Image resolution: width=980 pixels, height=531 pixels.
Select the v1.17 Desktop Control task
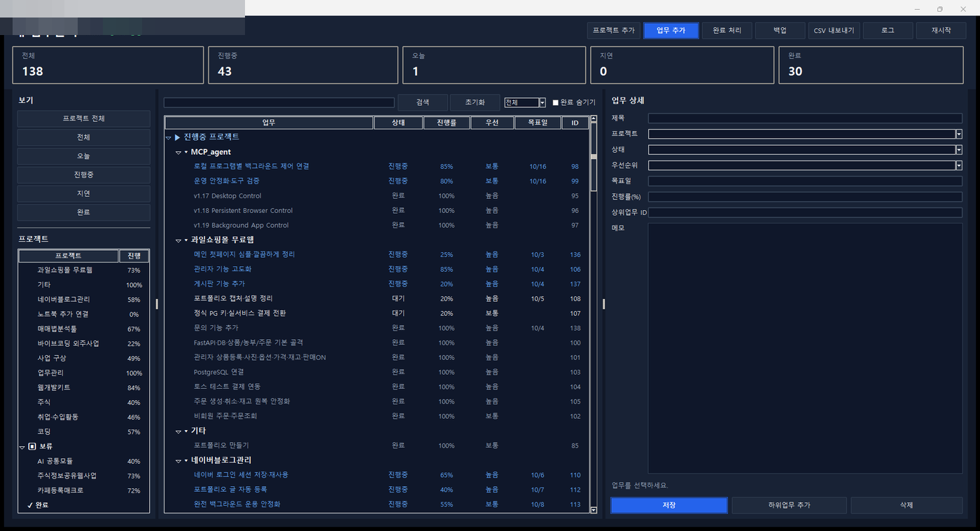click(x=377, y=195)
